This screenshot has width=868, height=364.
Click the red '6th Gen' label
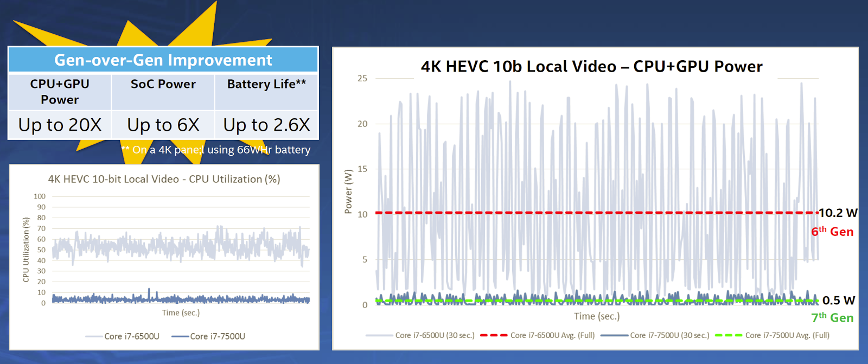coord(832,232)
